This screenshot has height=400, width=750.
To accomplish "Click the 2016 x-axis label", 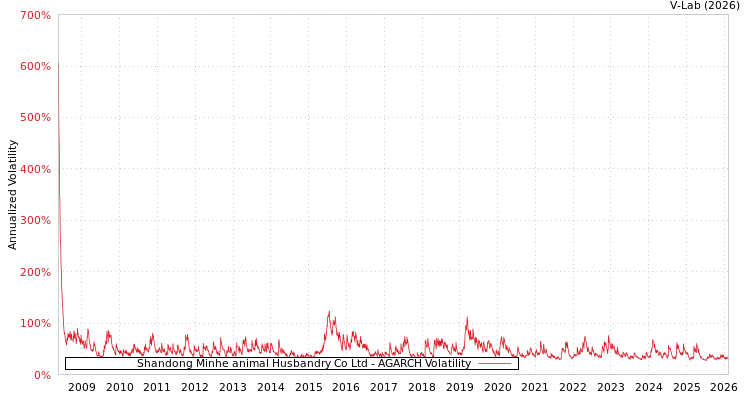I will [x=346, y=387].
